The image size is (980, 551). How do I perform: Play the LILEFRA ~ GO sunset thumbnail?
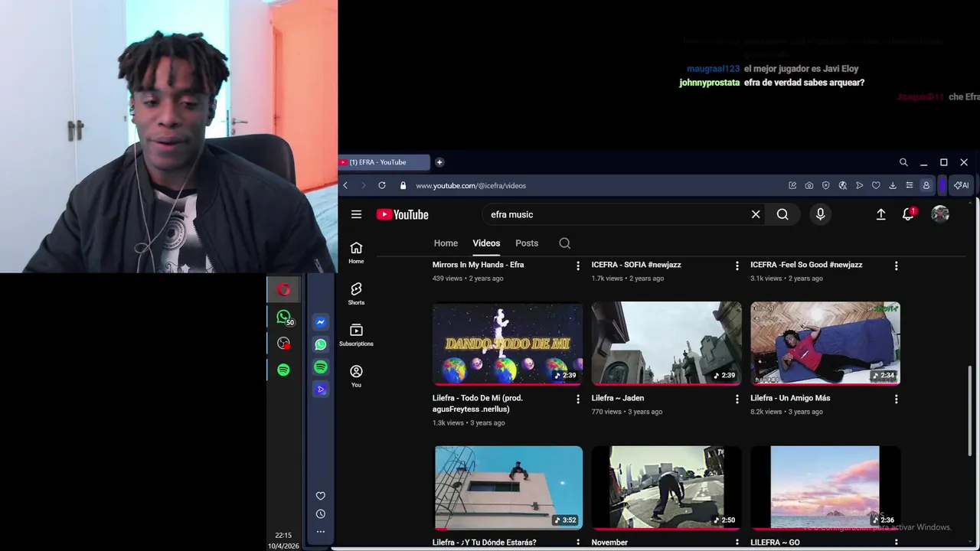(x=825, y=488)
